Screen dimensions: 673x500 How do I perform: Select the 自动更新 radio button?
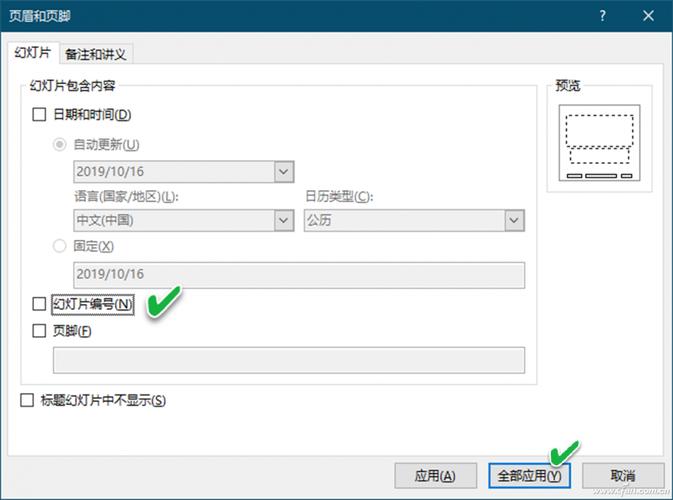(x=59, y=144)
